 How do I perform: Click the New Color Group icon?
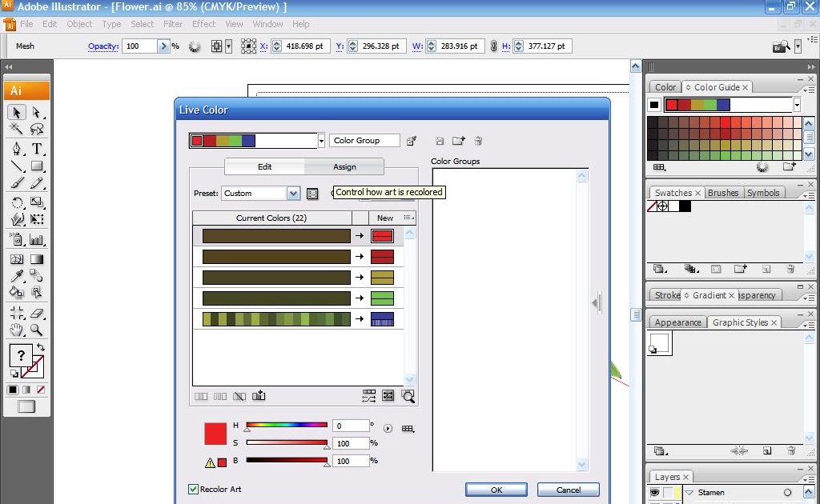pos(459,141)
